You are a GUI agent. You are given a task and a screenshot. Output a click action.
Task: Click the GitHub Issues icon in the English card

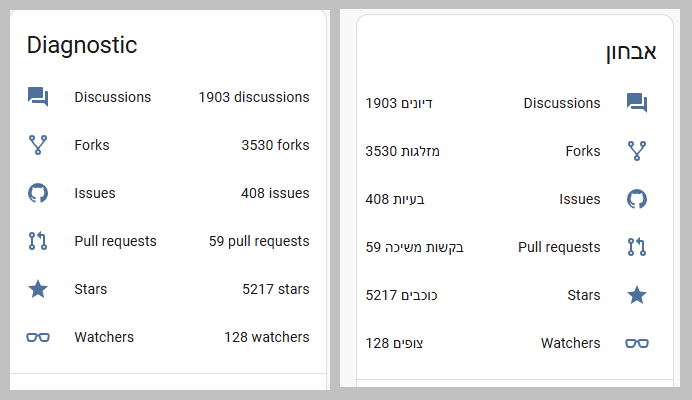point(38,193)
